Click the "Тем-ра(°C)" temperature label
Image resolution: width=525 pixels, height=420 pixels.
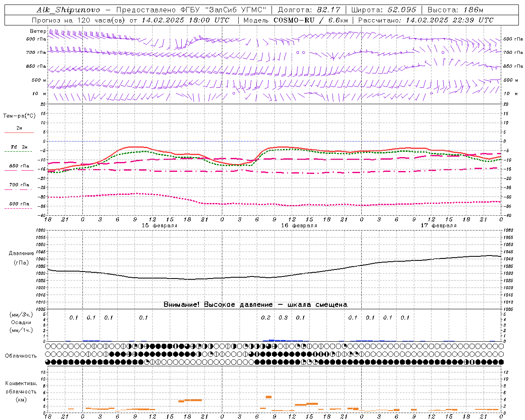tap(19, 116)
